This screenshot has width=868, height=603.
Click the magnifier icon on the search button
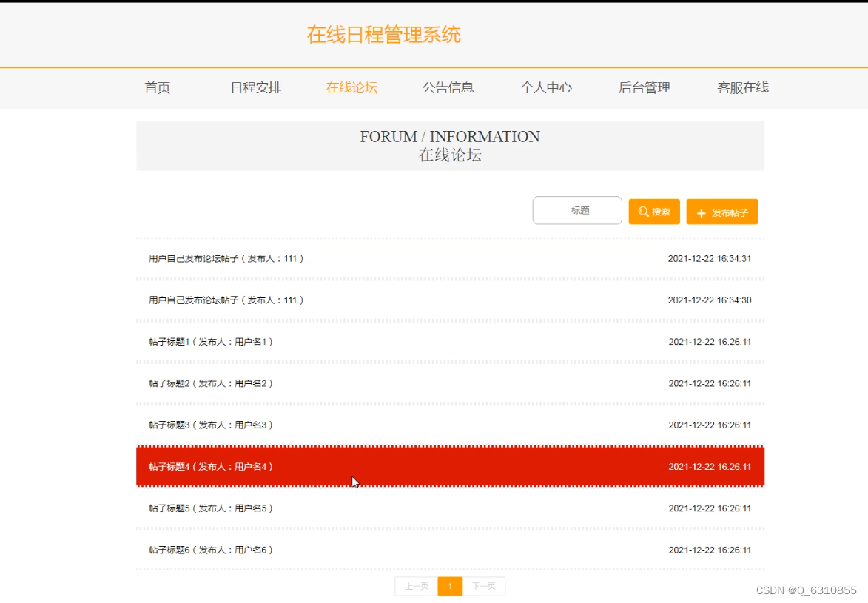point(642,211)
